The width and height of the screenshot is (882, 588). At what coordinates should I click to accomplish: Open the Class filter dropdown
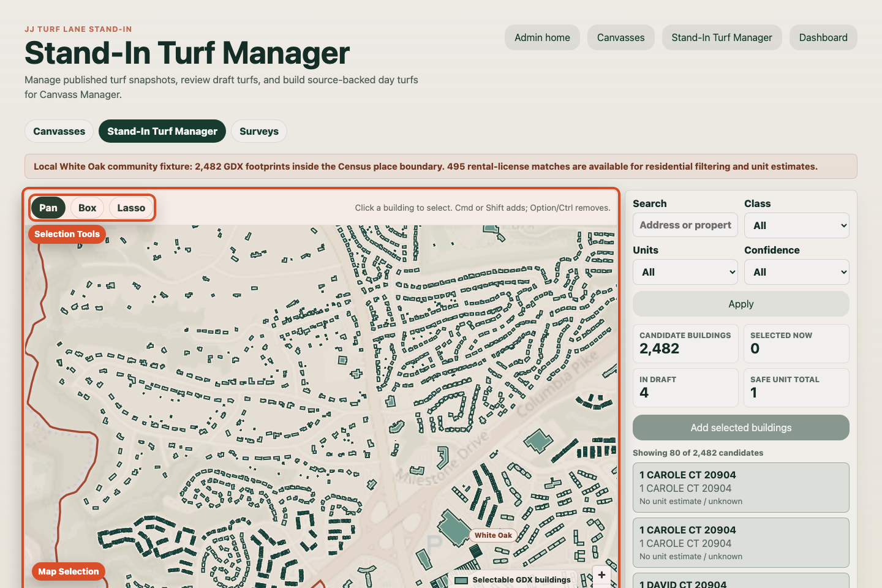click(x=797, y=225)
